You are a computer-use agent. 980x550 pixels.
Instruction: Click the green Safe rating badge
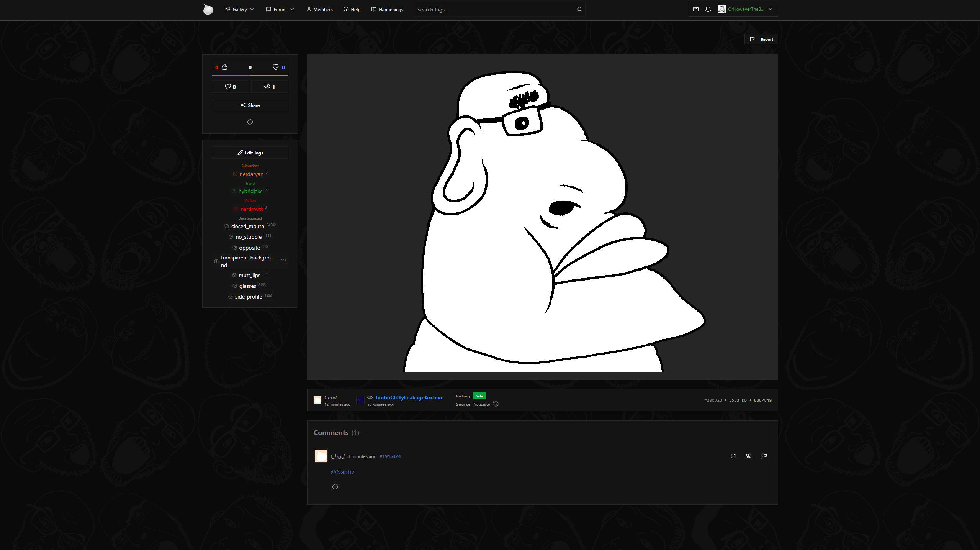click(x=479, y=396)
